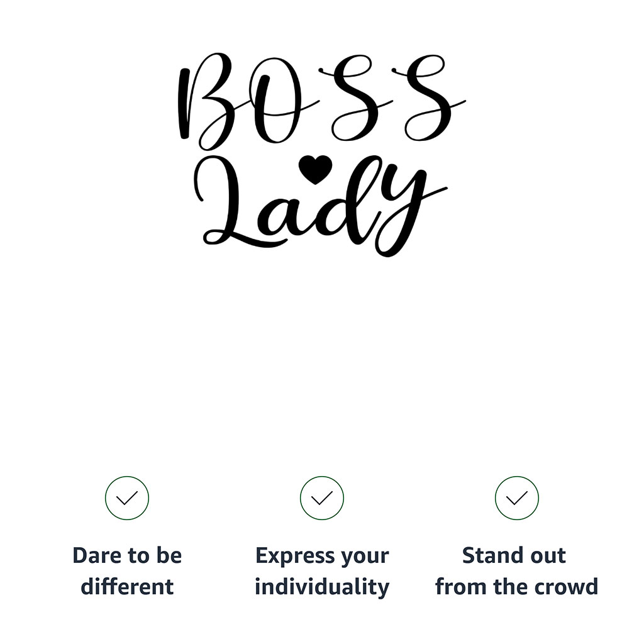Click the word "different"
644x644 pixels.
[127, 587]
